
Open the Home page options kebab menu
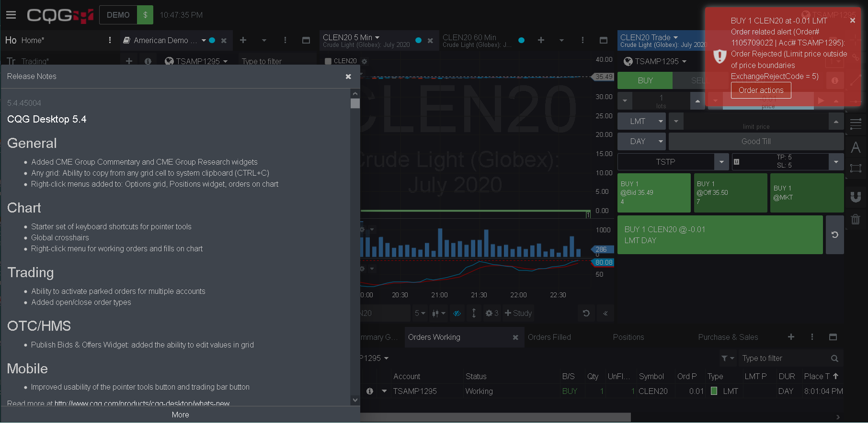[110, 40]
